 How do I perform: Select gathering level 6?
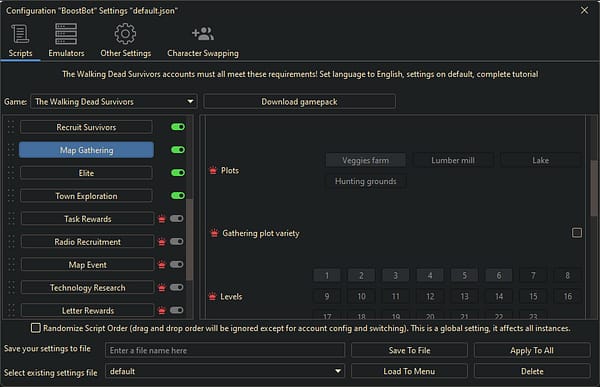click(x=499, y=275)
